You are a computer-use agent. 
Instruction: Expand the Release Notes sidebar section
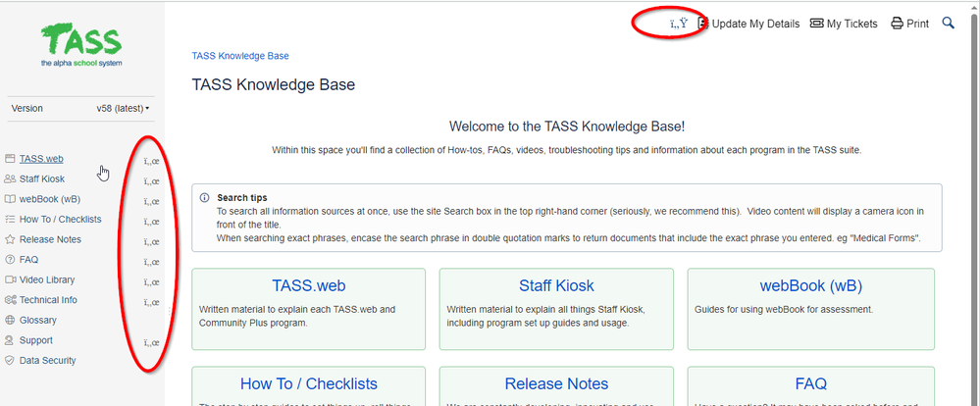coord(151,241)
